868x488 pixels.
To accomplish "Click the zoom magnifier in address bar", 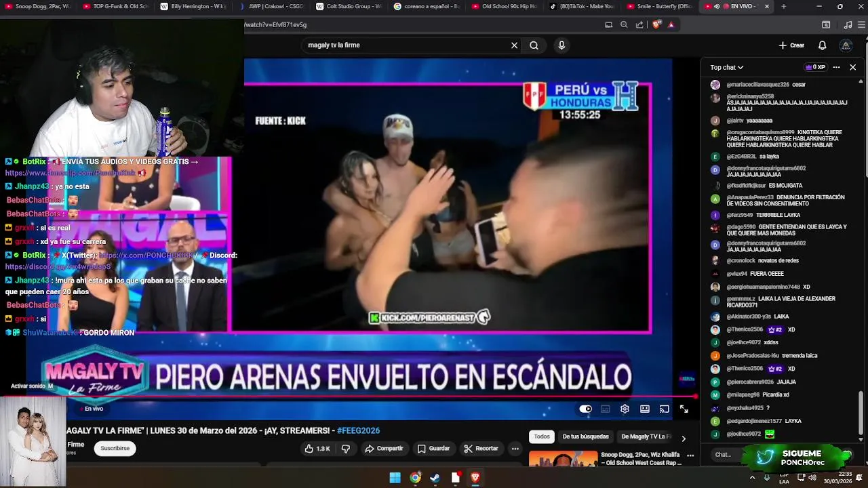I will click(x=624, y=24).
